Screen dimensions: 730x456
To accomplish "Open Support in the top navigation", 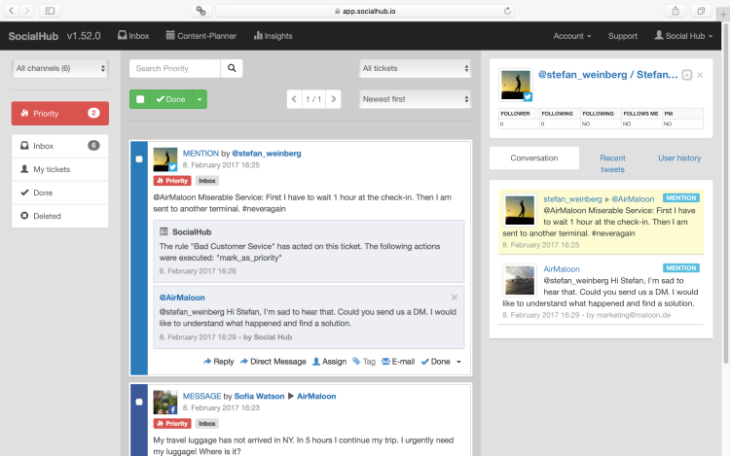I will 622,36.
